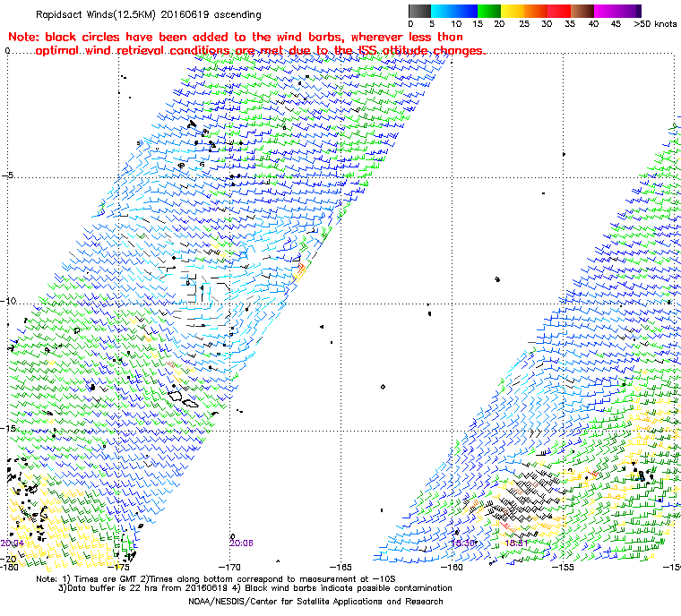Image resolution: width=681 pixels, height=616 pixels.
Task: Click the '-20' latitude axis label
Action: pyautogui.click(x=9, y=559)
